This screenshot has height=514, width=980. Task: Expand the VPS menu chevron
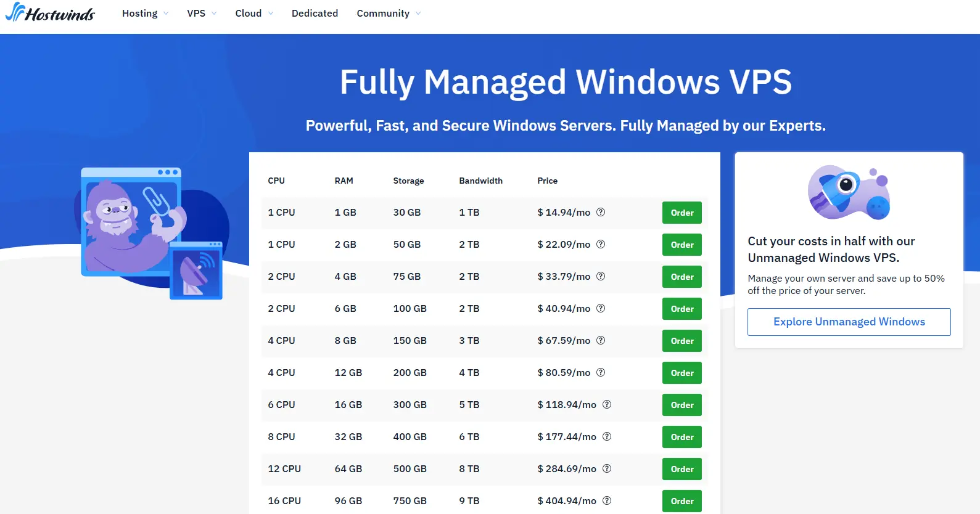(214, 14)
